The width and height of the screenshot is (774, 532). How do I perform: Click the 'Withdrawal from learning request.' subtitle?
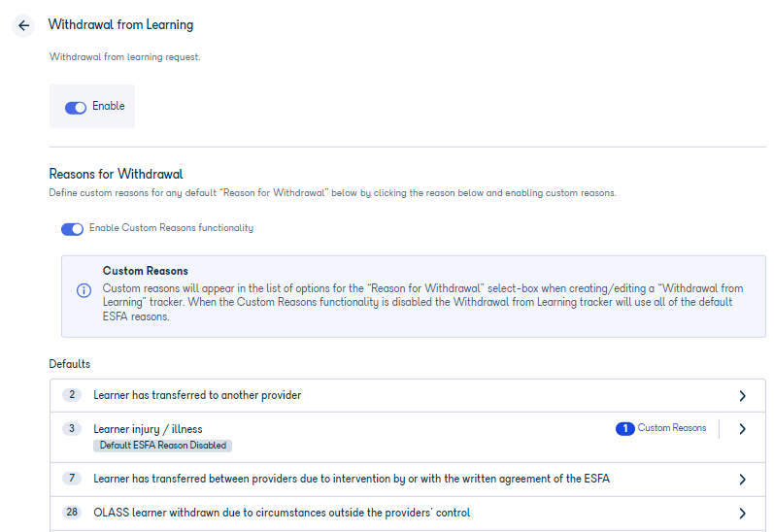(x=125, y=57)
